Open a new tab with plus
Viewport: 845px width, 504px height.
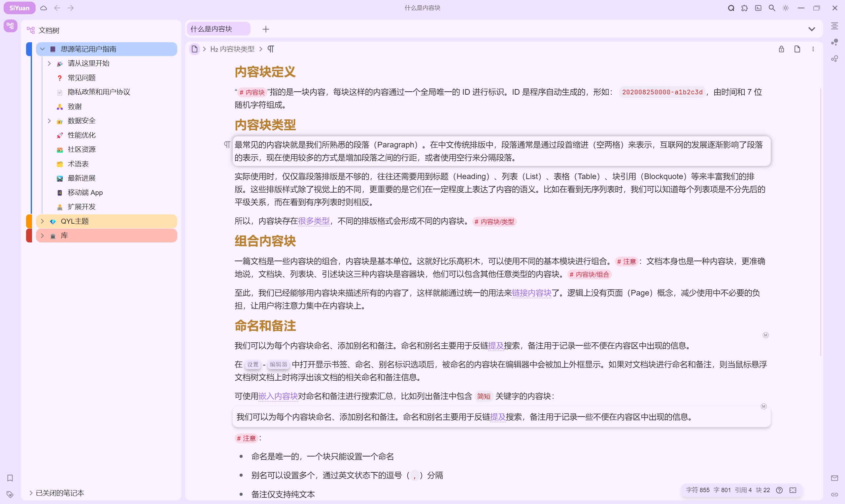click(x=266, y=29)
